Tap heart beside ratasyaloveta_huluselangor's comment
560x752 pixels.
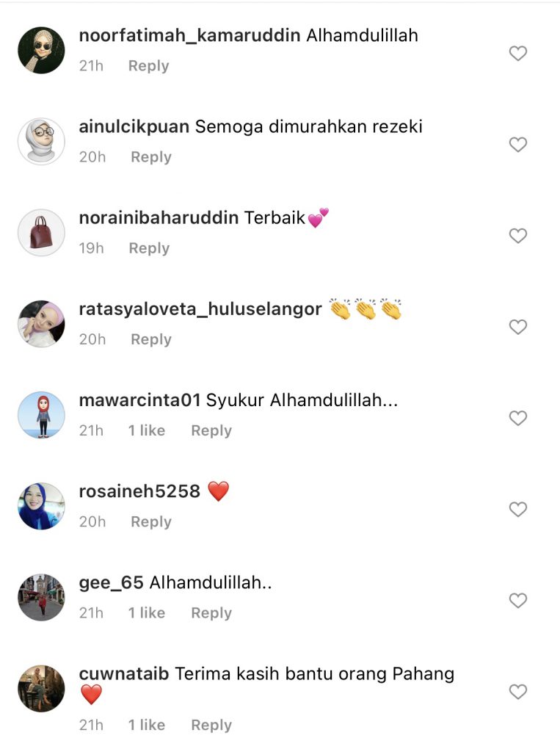tap(518, 327)
